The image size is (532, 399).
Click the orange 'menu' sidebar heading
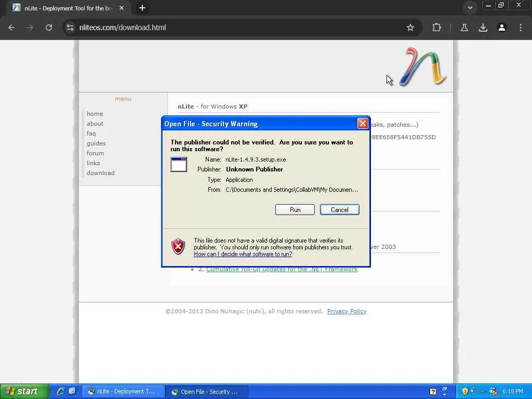(x=123, y=99)
